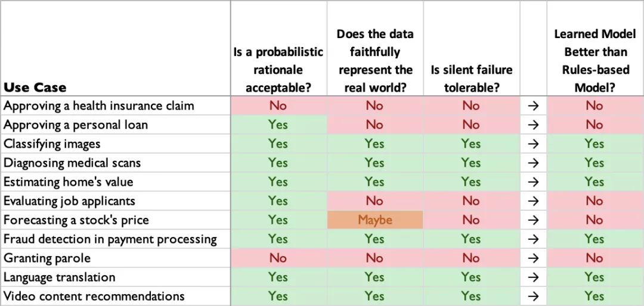
Task: Select the 'Use Case' column header
Action: [35, 88]
